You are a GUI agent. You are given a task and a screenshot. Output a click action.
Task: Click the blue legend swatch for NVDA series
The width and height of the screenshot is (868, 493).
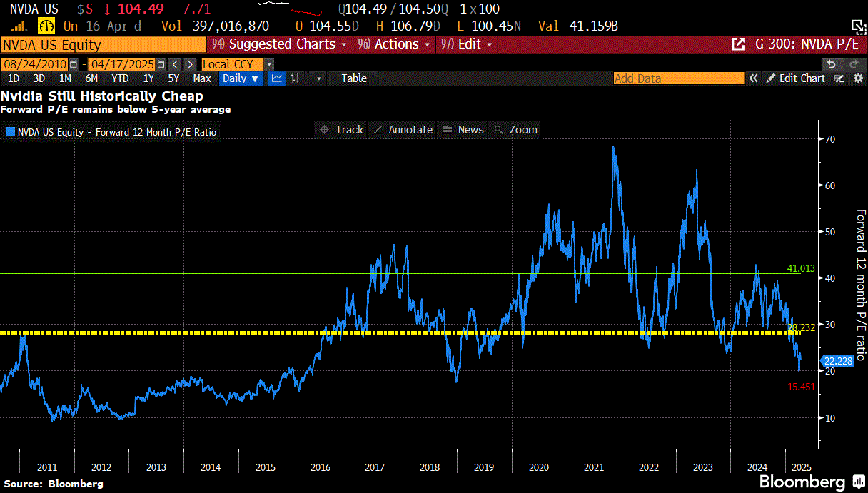[x=10, y=131]
